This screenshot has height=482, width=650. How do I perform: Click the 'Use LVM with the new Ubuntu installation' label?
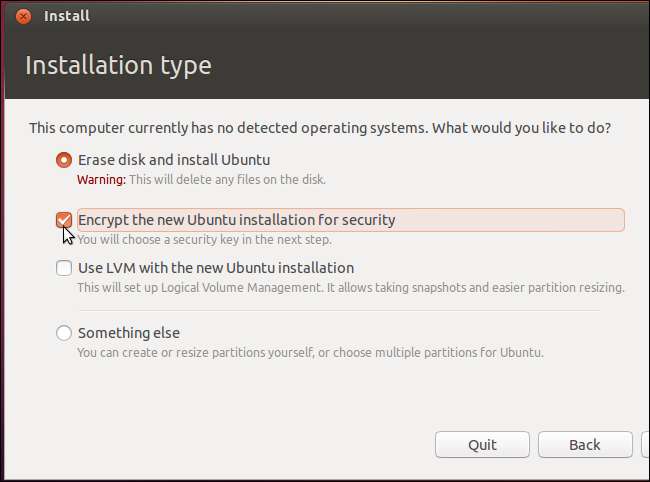point(215,268)
